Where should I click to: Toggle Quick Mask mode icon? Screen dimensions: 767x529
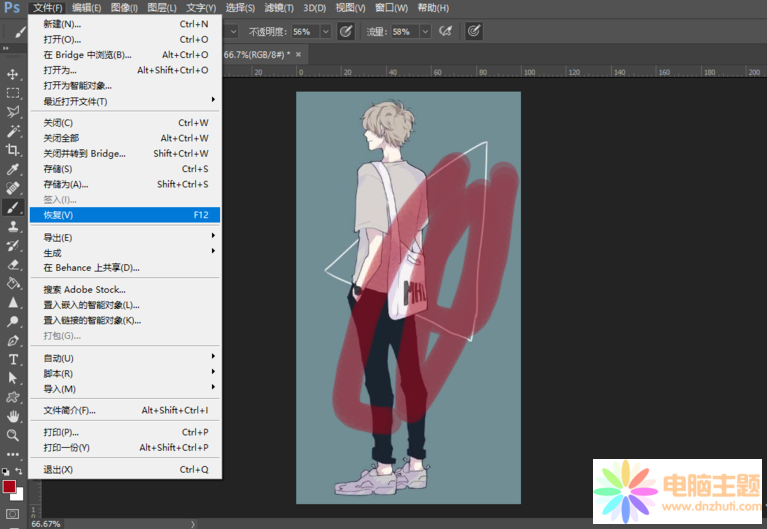pos(13,514)
